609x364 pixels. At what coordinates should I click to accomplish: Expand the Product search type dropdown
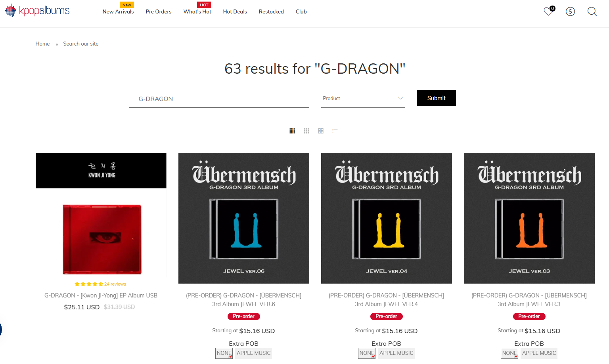tap(363, 98)
